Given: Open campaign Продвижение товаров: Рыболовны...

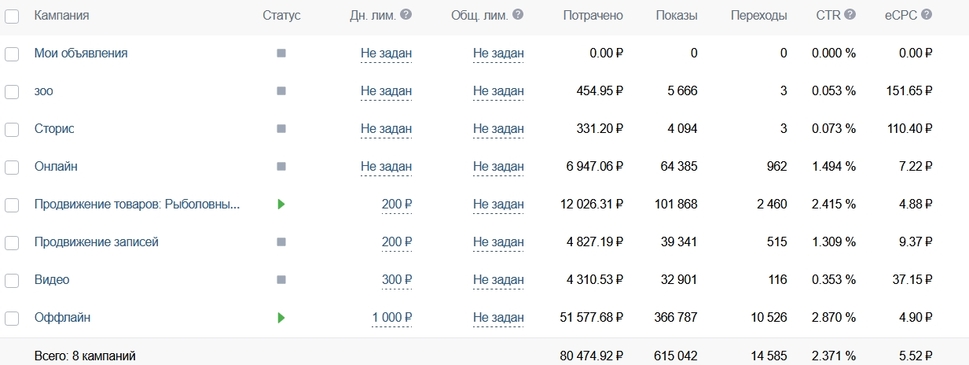Looking at the screenshot, I should coord(137,204).
